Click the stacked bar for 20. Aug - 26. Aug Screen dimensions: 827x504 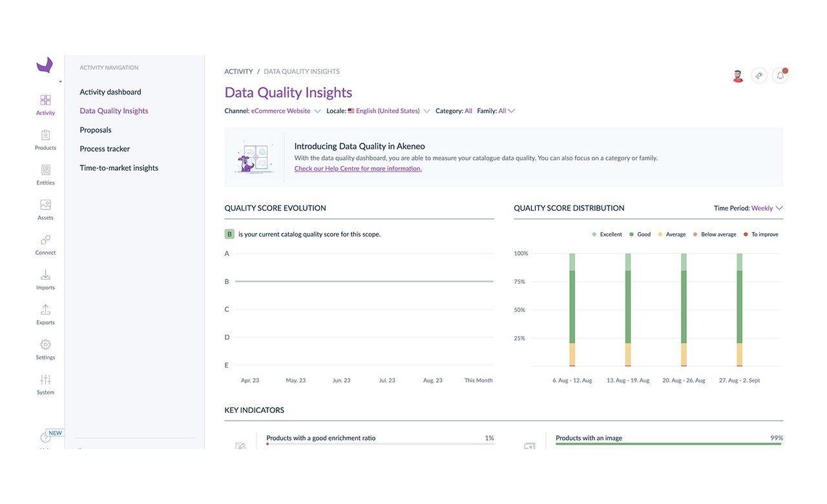click(684, 310)
